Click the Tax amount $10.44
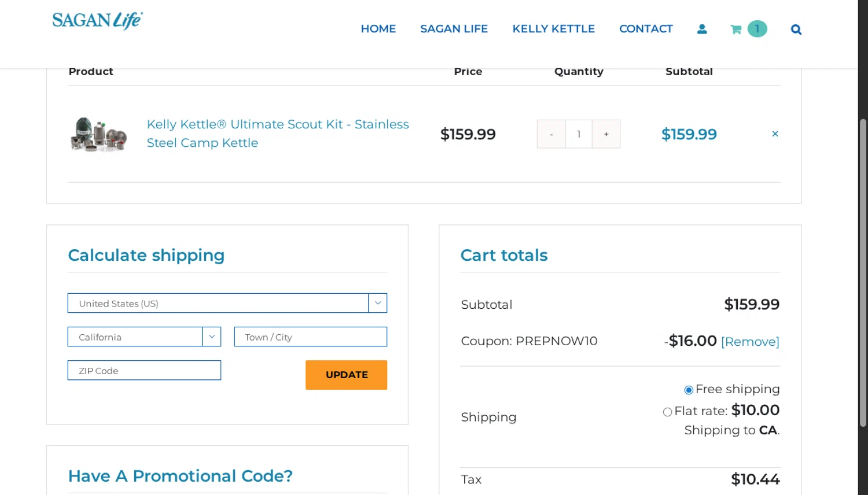 pyautogui.click(x=755, y=479)
